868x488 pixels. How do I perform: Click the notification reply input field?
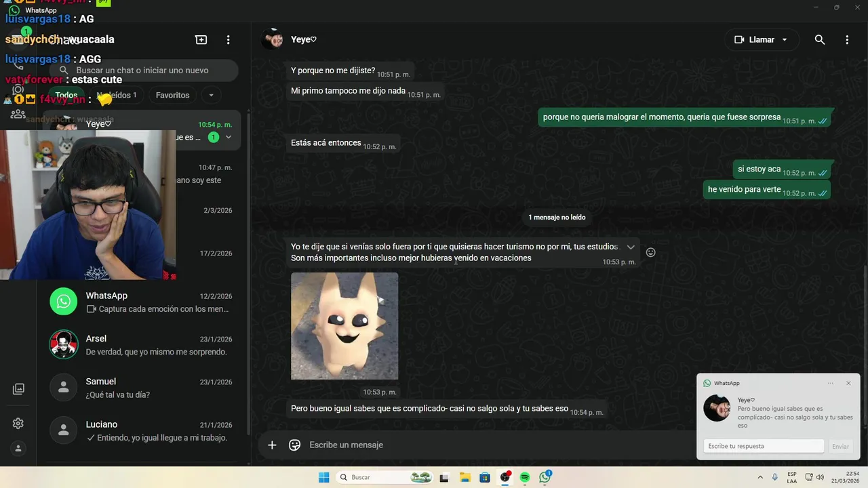(x=764, y=446)
